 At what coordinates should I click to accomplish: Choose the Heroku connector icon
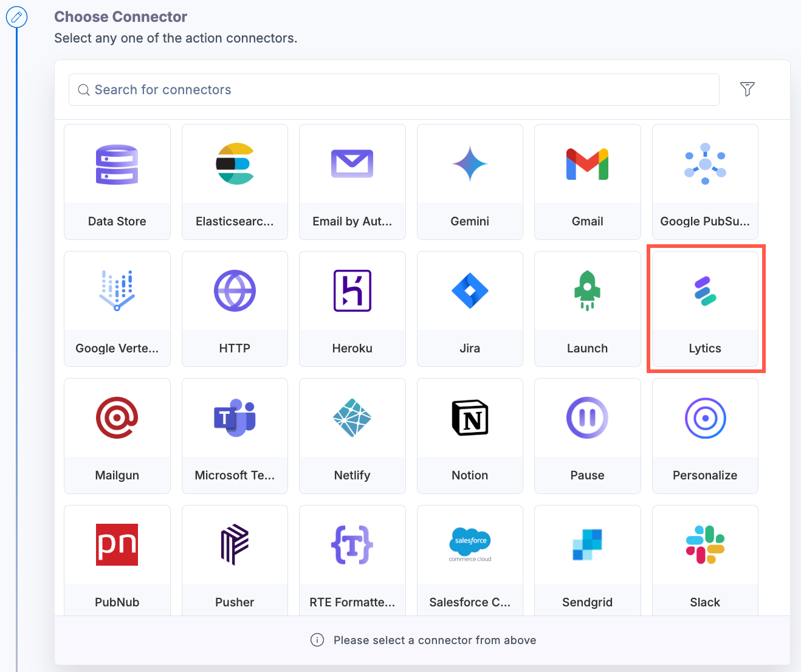(352, 291)
